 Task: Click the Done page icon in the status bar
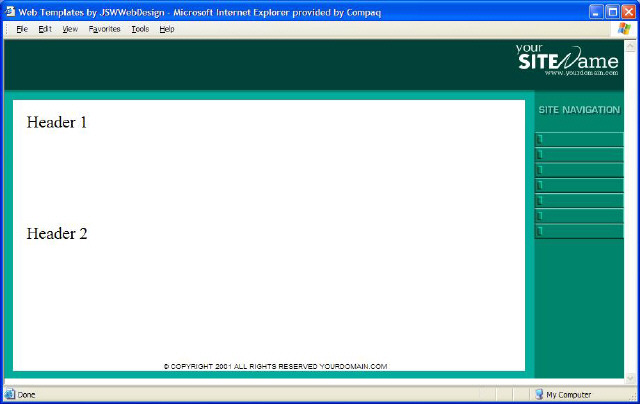(10, 395)
